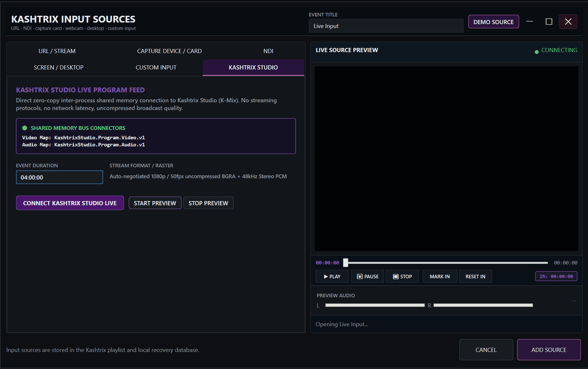Maximize the Input Sources window
This screenshot has height=369, width=588.
(x=549, y=22)
